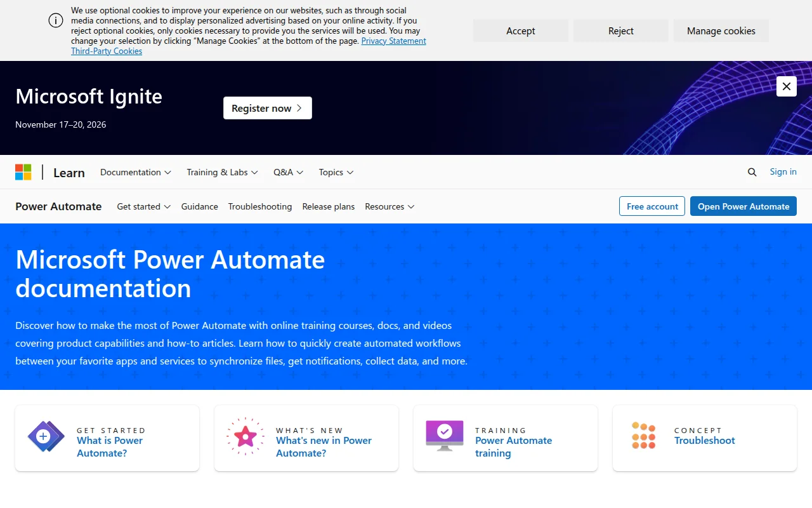Click the Concept orange dots icon

coord(644,436)
